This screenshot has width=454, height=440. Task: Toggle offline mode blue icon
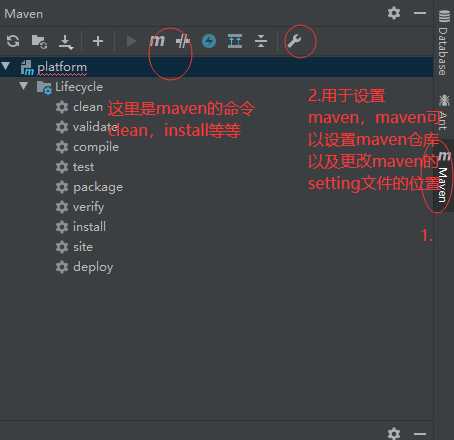click(x=209, y=41)
